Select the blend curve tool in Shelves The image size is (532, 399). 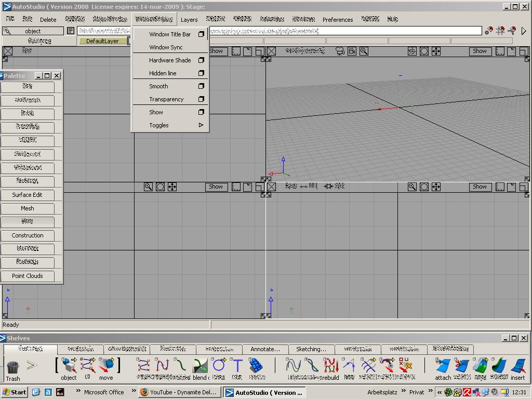200,366
